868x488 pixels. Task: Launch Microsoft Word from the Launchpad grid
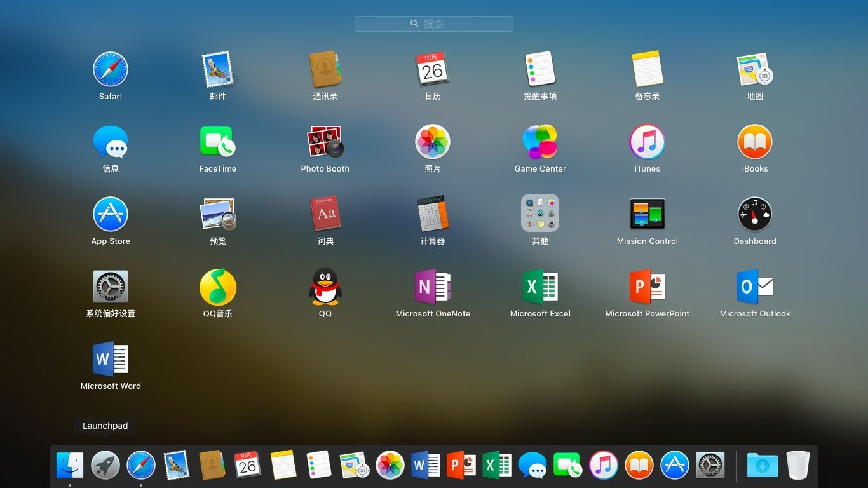pyautogui.click(x=111, y=359)
